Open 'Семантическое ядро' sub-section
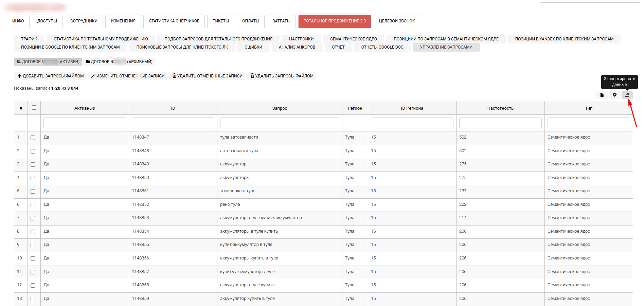 [x=353, y=39]
